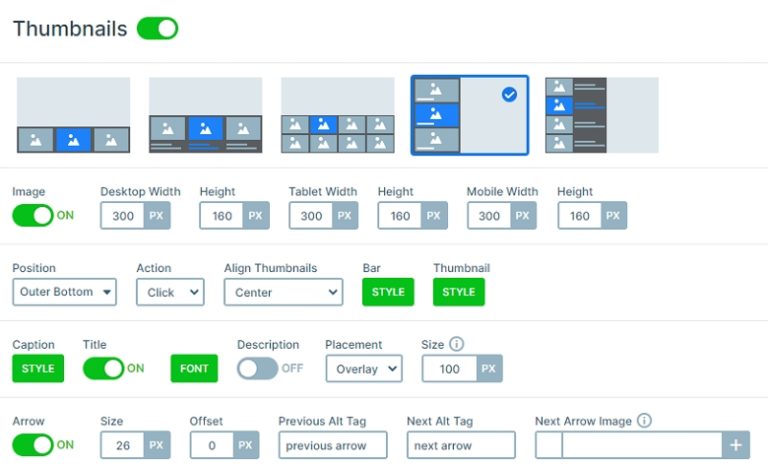The width and height of the screenshot is (768, 468).
Task: Click the Desktop Width input field
Action: (122, 215)
